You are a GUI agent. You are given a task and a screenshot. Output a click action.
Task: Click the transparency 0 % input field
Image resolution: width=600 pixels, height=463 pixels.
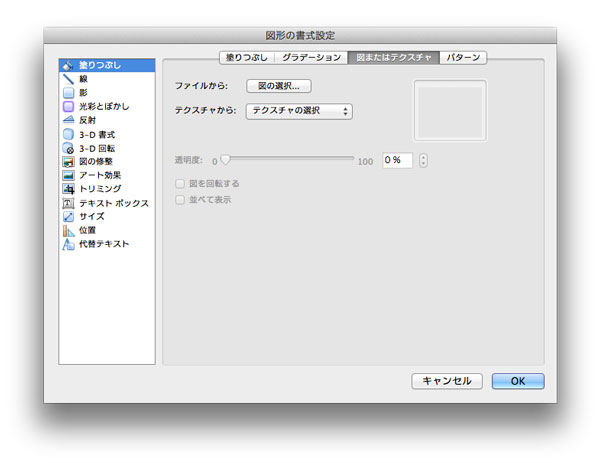(397, 160)
